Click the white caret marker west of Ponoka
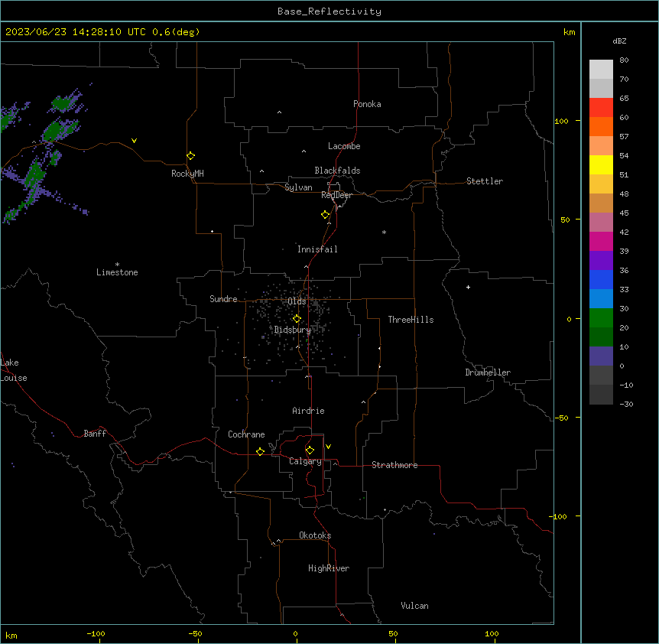The height and width of the screenshot is (644, 659). point(279,112)
